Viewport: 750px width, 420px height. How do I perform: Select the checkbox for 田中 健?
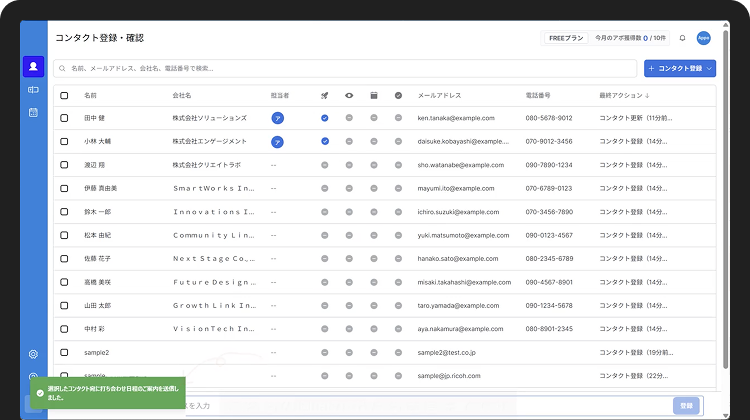64,118
